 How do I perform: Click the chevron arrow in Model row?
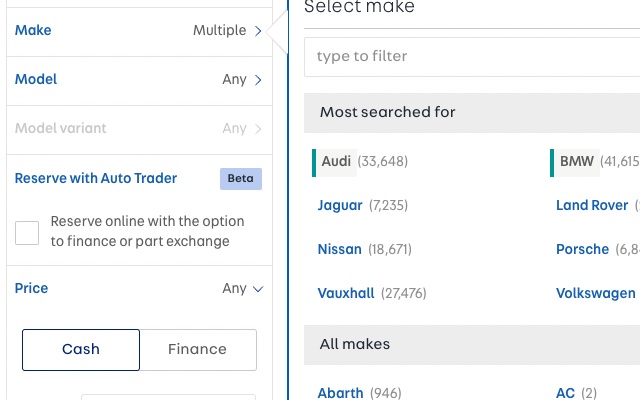258,80
